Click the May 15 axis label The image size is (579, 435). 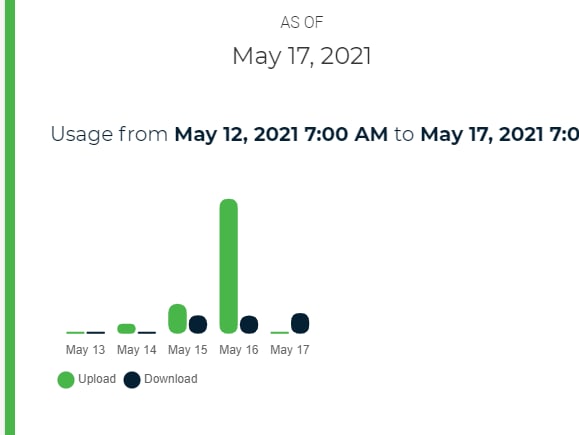(x=188, y=350)
